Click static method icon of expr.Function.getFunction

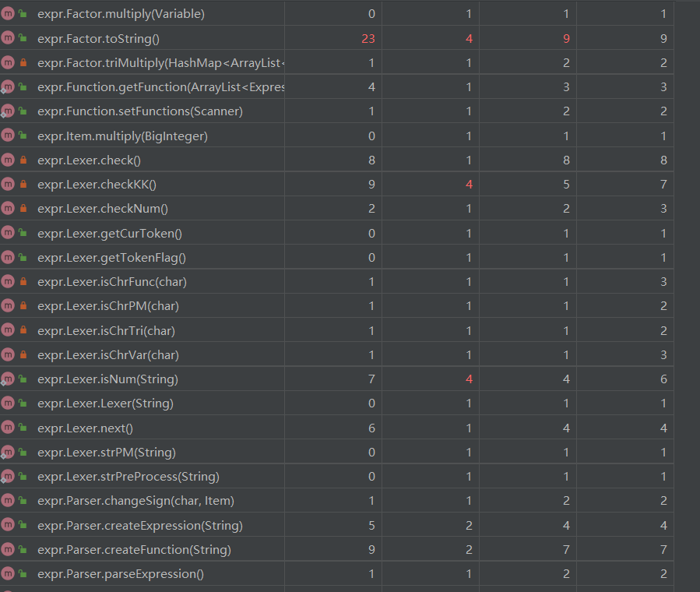(8, 86)
